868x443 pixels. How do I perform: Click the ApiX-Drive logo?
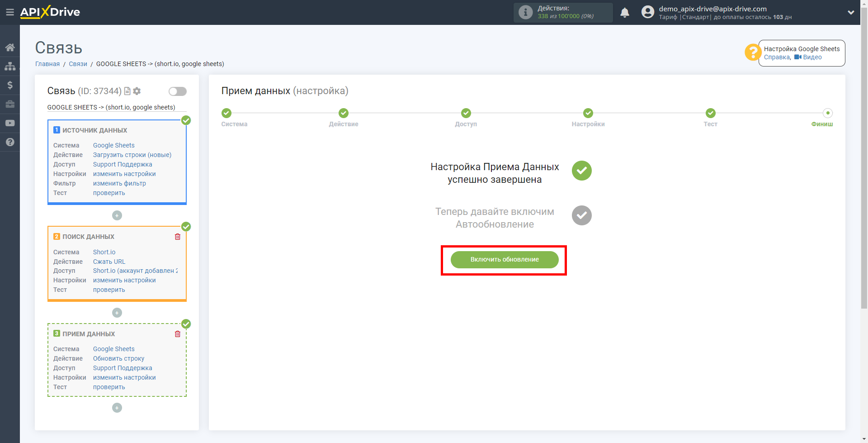50,12
